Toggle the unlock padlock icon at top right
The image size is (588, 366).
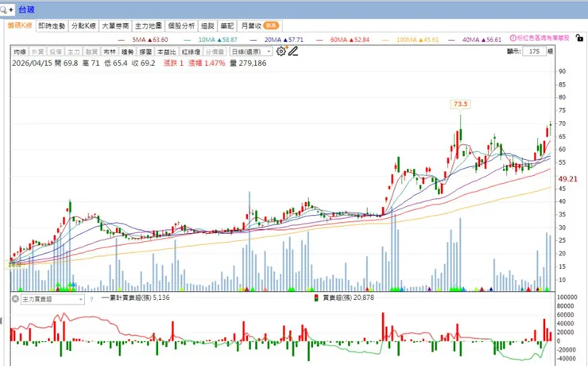click(579, 37)
